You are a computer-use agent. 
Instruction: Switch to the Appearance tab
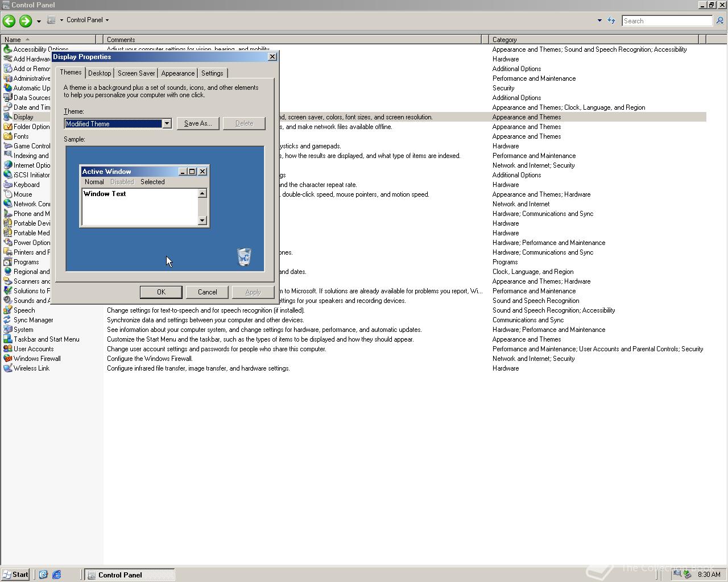(x=177, y=73)
